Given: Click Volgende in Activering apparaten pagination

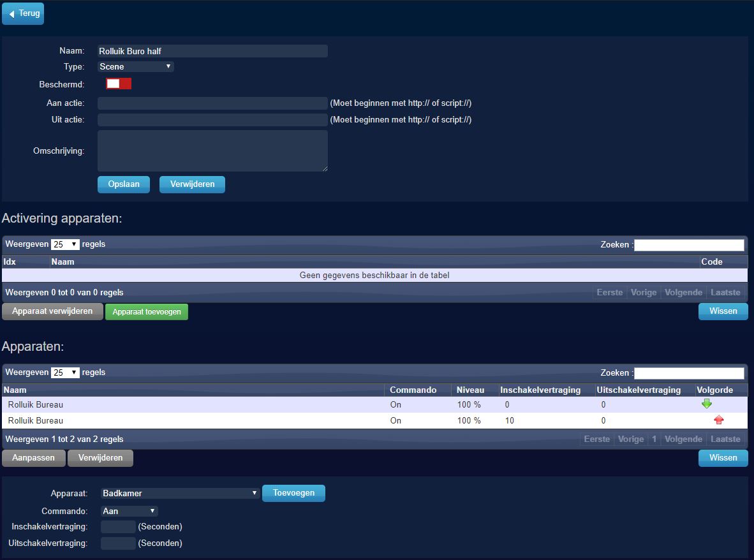Looking at the screenshot, I should [683, 292].
